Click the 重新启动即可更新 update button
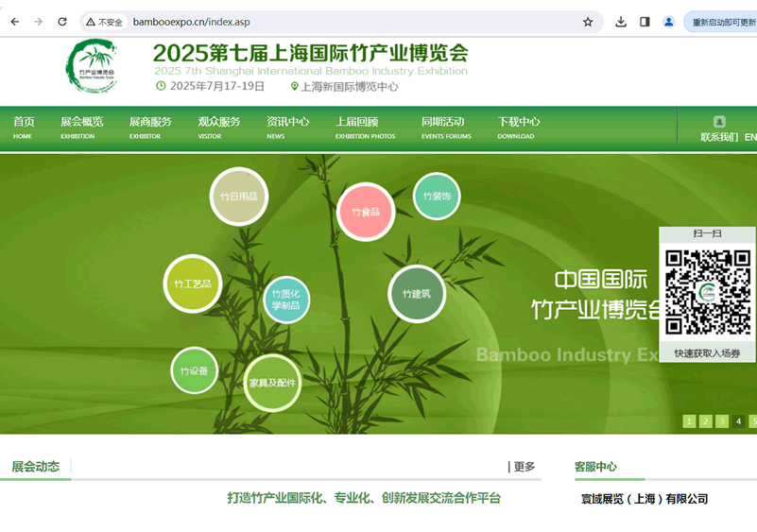Screen dimensions: 757x532 coord(721,23)
